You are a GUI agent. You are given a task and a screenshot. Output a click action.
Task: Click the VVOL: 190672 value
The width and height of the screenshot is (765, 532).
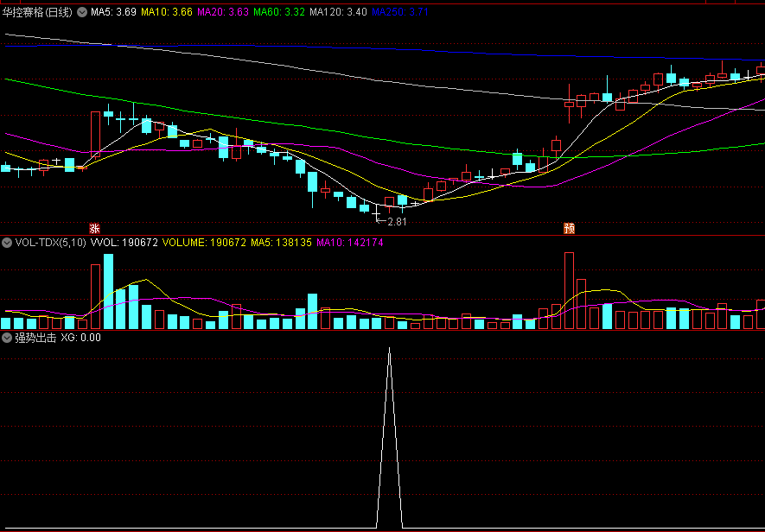tap(124, 243)
